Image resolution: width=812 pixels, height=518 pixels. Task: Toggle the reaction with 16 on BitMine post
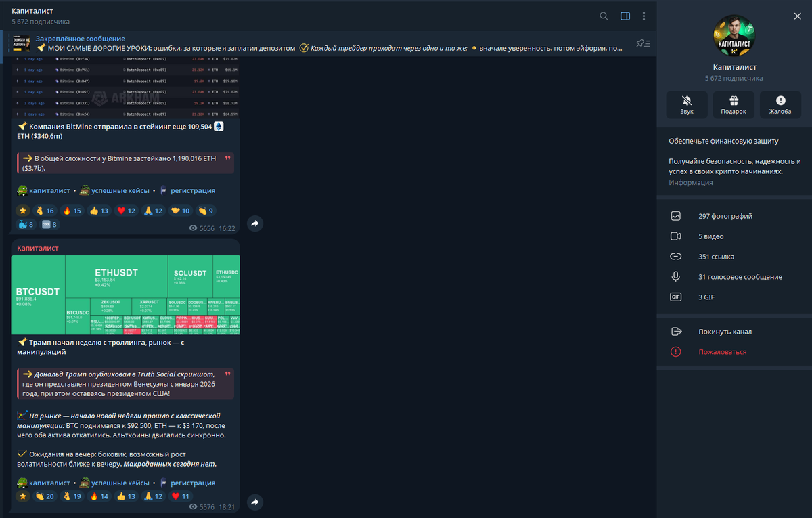point(45,211)
